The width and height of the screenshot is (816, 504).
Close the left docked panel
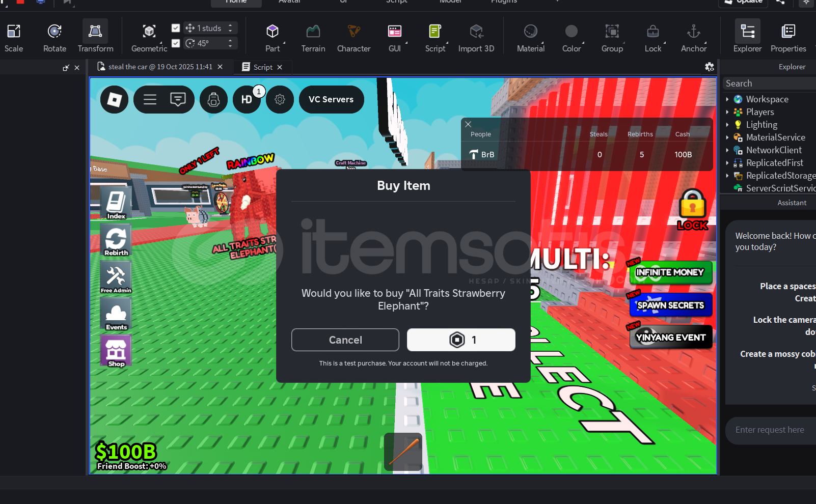(77, 67)
